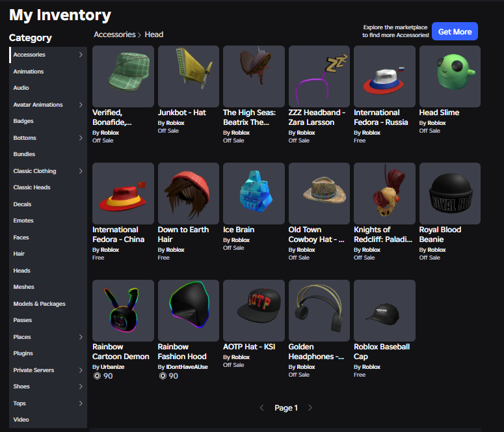Image resolution: width=504 pixels, height=432 pixels.
Task: Click Robux price 90 under Rainbow Fashion Hood
Action: point(168,375)
